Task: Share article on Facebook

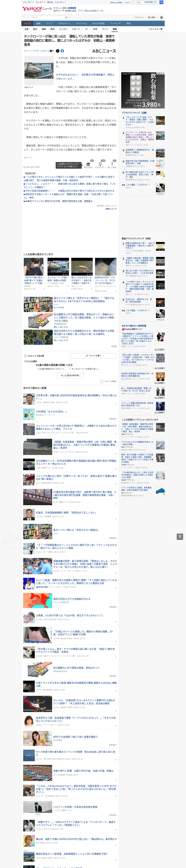Action: pos(62,51)
